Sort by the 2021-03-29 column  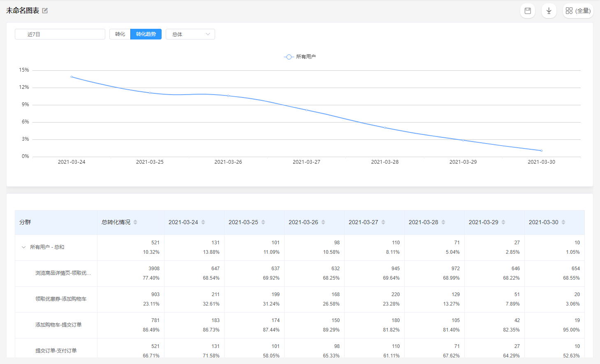[x=503, y=222]
